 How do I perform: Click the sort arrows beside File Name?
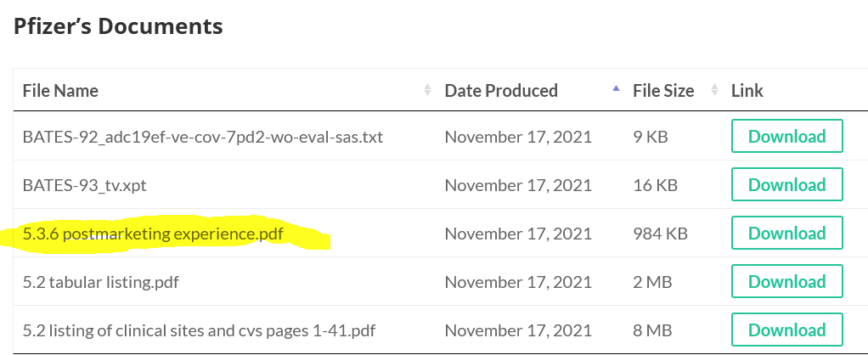(427, 90)
